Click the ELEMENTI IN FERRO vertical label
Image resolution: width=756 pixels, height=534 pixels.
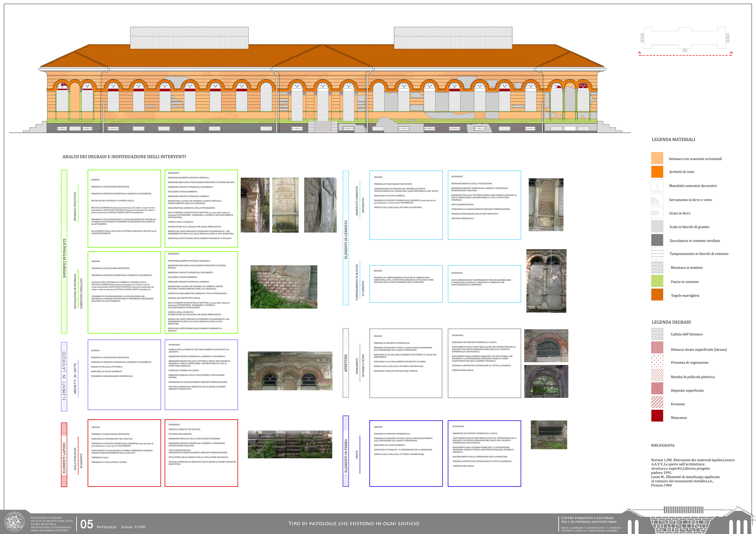(346, 456)
